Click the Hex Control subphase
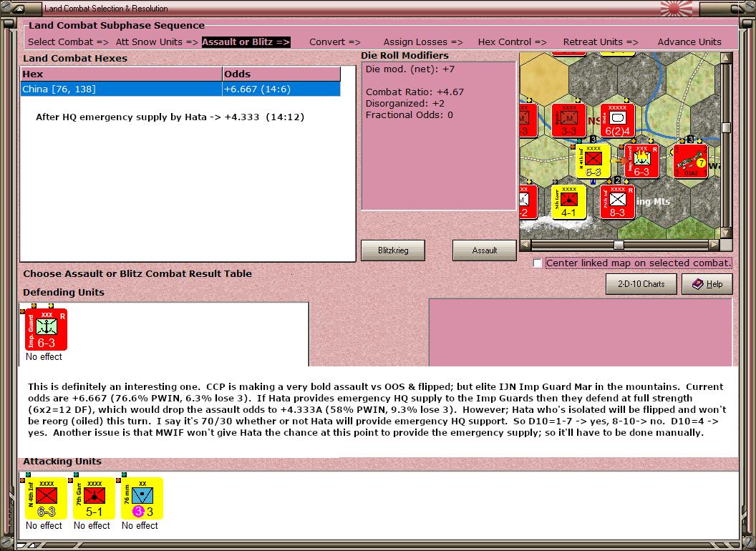The height and width of the screenshot is (551, 756). click(512, 42)
